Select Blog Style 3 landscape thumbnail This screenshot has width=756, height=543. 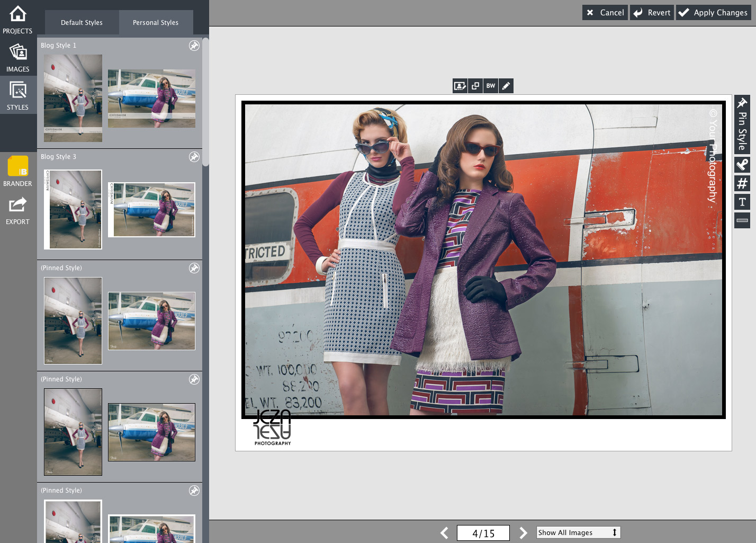[151, 210]
